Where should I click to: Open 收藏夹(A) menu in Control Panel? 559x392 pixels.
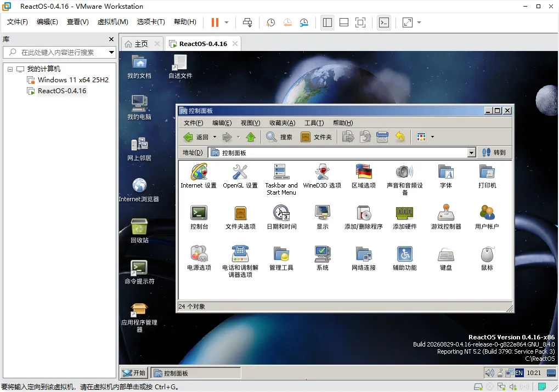pyautogui.click(x=283, y=123)
